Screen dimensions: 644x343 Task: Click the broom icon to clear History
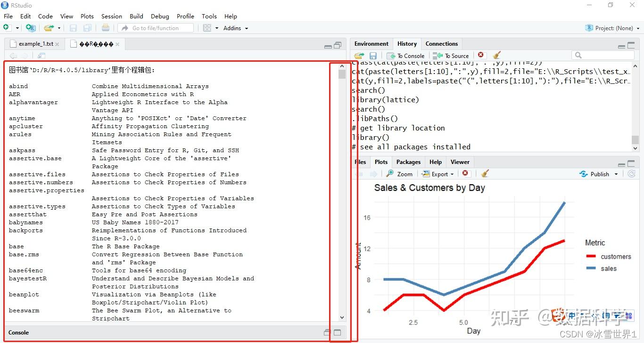click(x=496, y=55)
